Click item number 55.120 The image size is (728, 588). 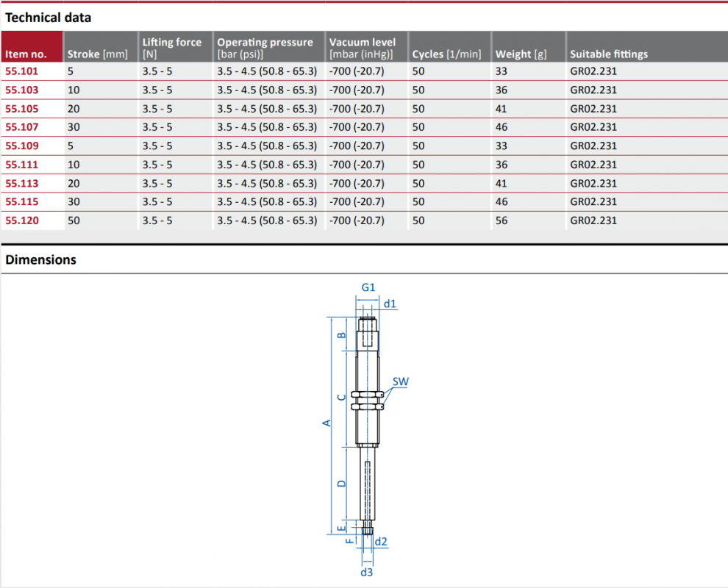coord(22,220)
